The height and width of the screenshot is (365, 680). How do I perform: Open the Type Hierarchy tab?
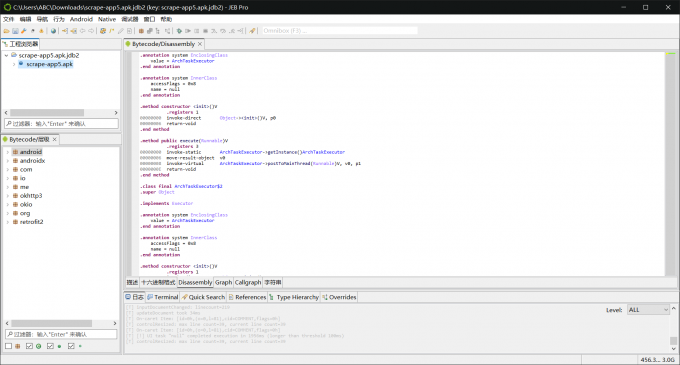[x=294, y=297]
